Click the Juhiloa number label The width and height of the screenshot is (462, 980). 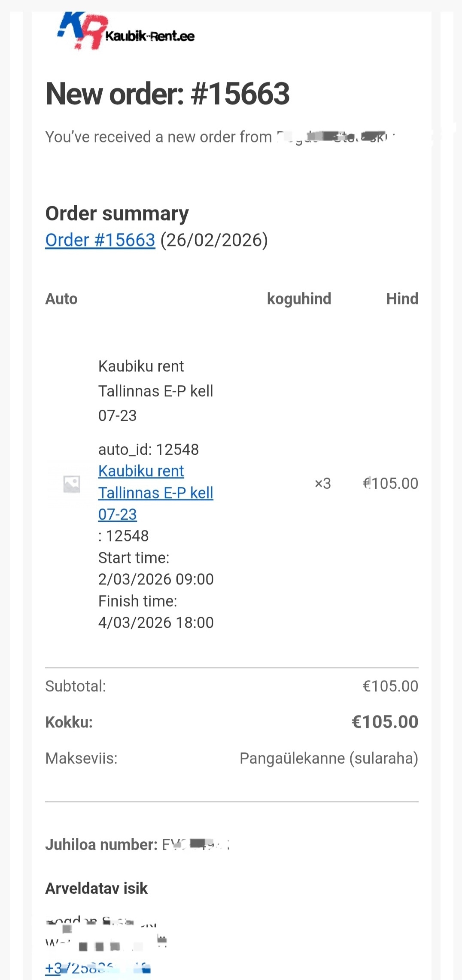point(101,845)
